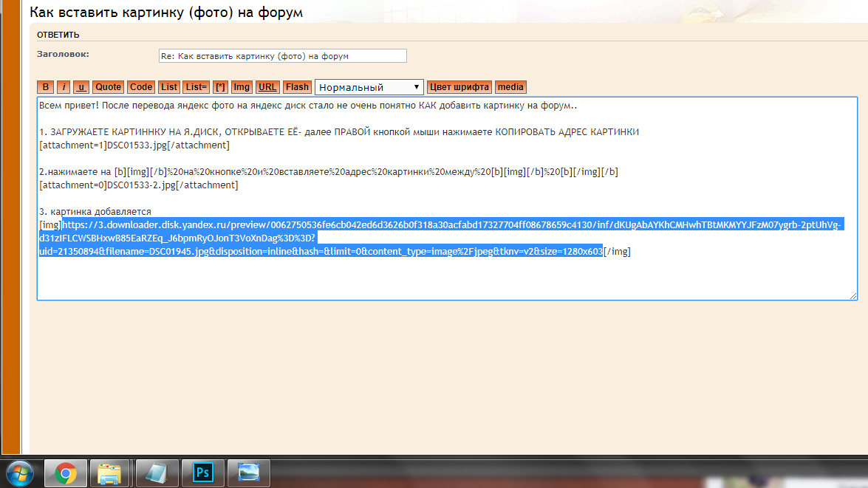Open Photoshop from the taskbar

(x=202, y=472)
